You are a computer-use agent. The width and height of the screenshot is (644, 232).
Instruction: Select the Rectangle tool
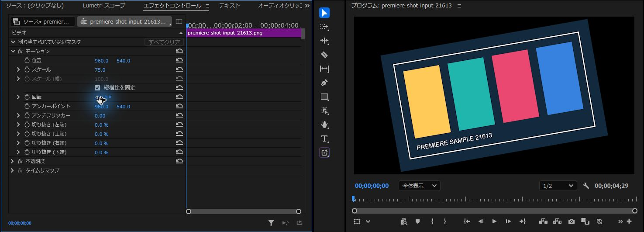coord(324,97)
